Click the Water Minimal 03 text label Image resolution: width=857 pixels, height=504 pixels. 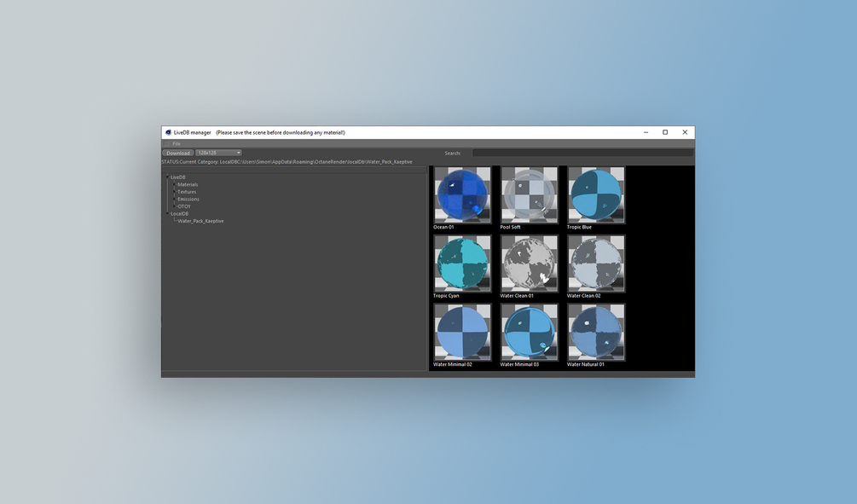pyautogui.click(x=519, y=364)
